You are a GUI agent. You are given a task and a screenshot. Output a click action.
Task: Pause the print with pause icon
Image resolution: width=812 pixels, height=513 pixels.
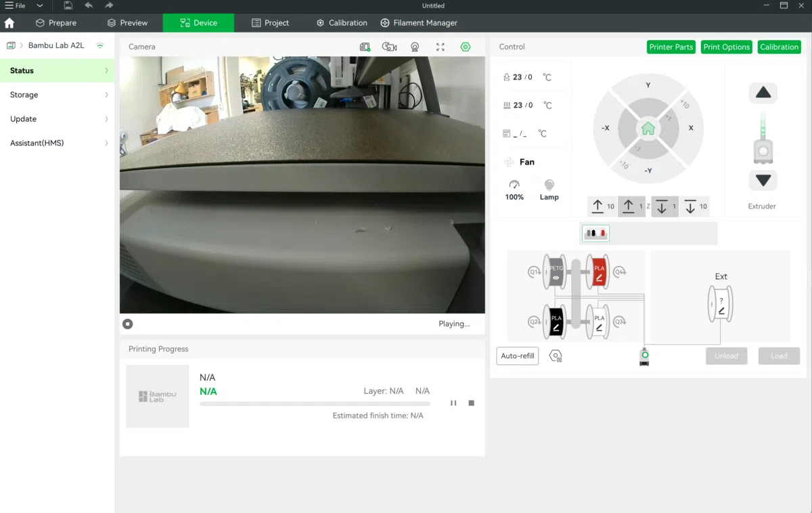(x=453, y=403)
